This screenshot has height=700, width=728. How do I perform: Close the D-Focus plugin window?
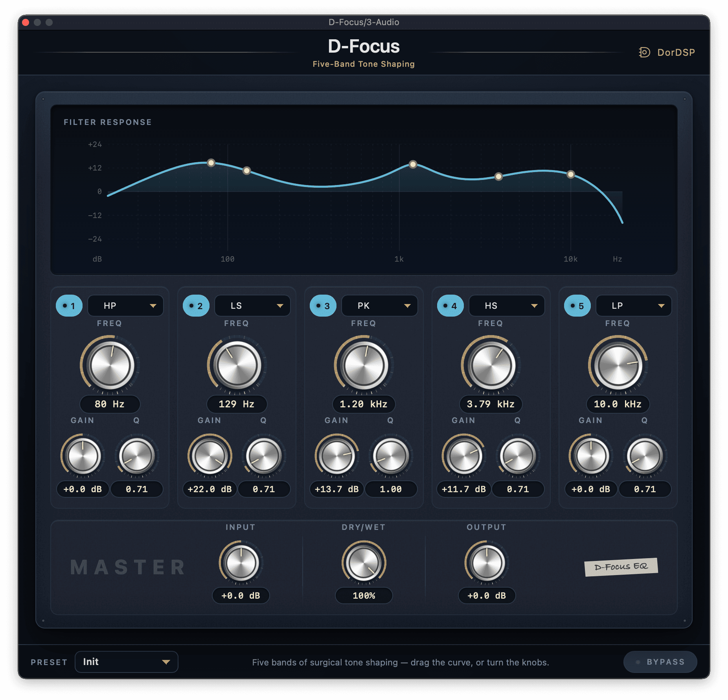point(26,22)
